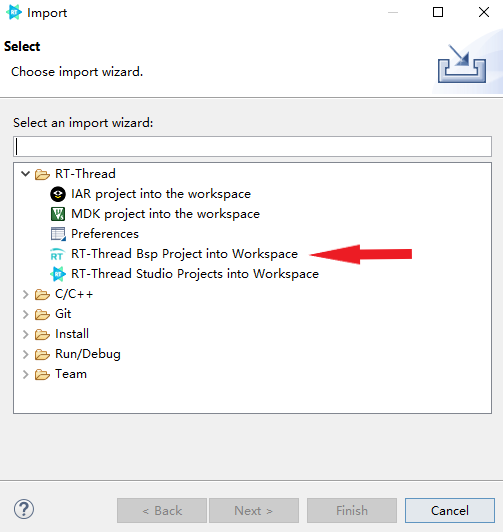This screenshot has height=532, width=503.
Task: Click the RT-Thread Bsp Project RT icon
Action: coord(57,254)
